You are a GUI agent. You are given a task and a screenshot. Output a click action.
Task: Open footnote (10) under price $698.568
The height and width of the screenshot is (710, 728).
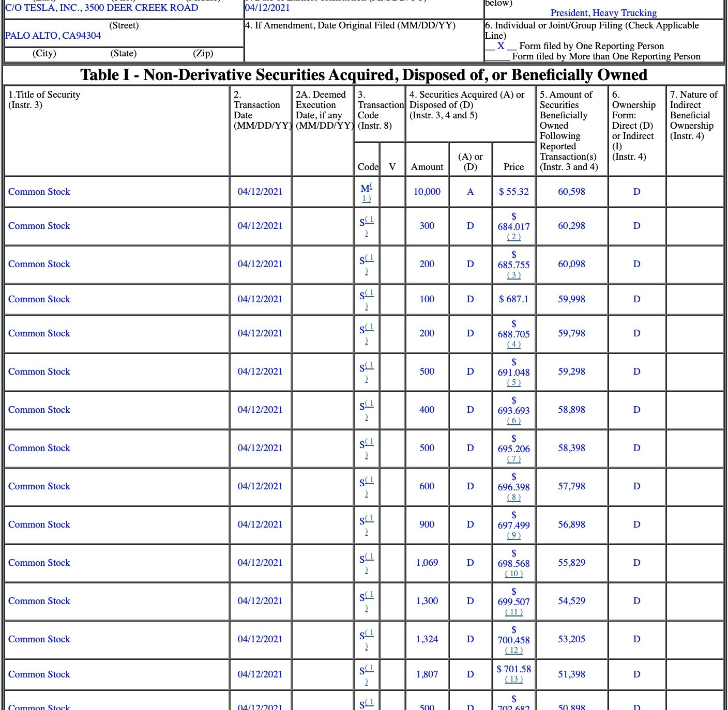[x=513, y=574]
